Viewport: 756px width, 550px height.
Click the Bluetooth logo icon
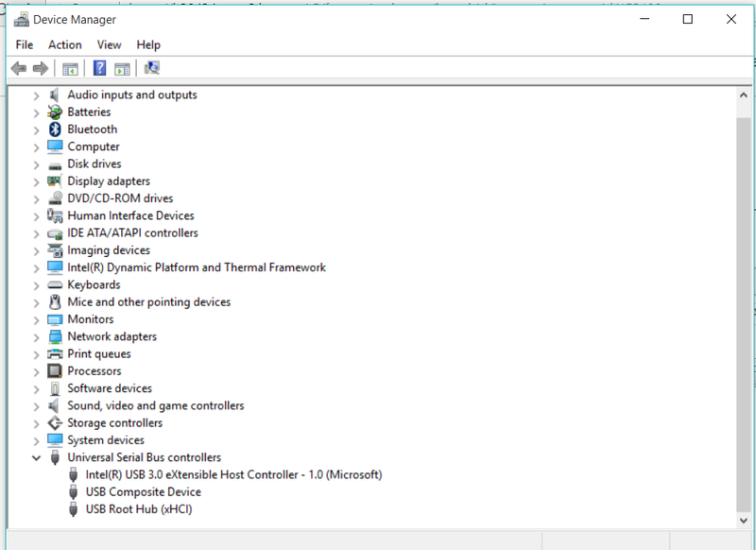pyautogui.click(x=55, y=129)
